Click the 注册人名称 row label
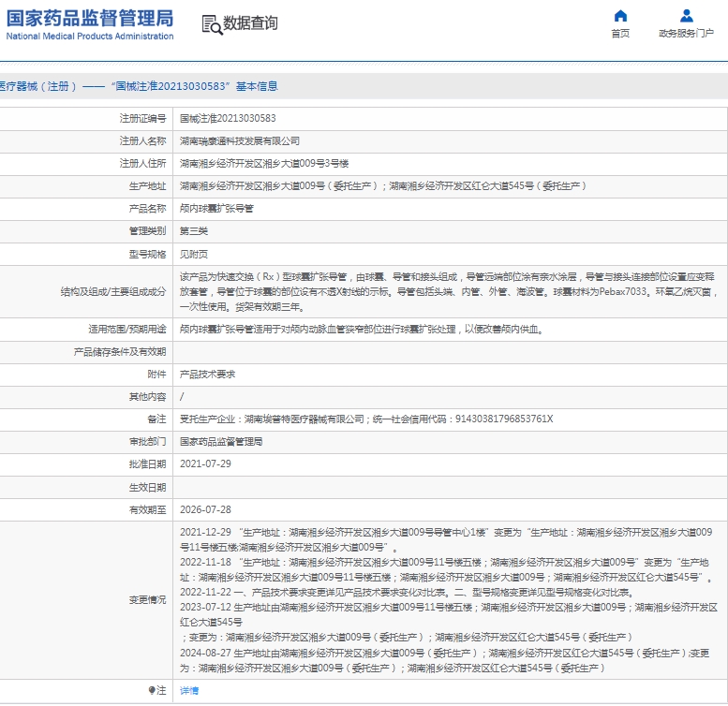The height and width of the screenshot is (706, 728). [142, 141]
